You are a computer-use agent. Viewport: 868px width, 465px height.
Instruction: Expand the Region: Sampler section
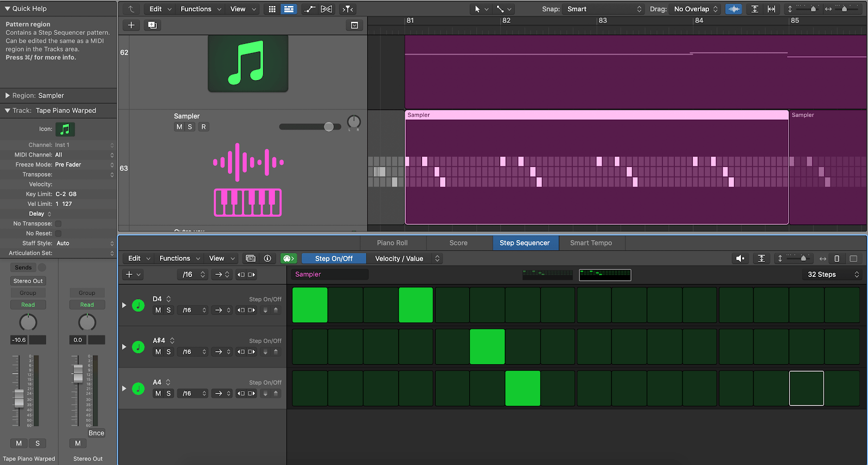8,95
